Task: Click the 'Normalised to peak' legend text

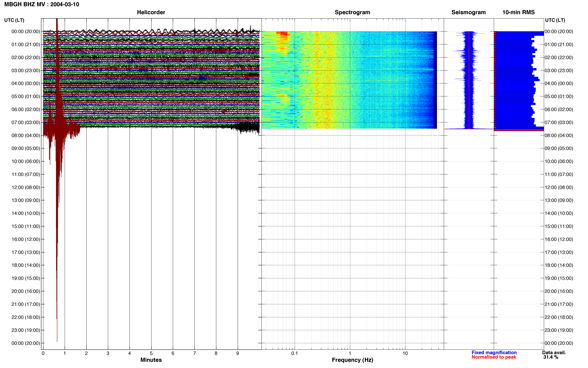Action: click(494, 357)
